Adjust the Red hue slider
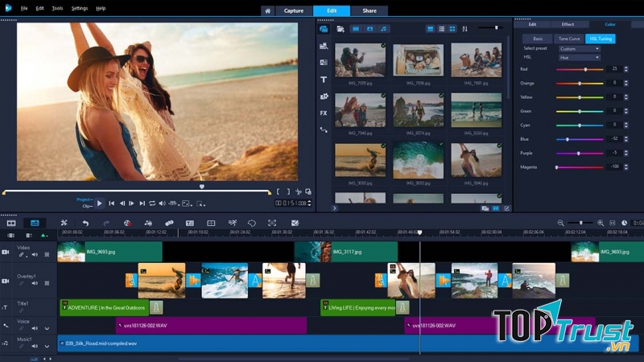644x362 pixels. 580,69
